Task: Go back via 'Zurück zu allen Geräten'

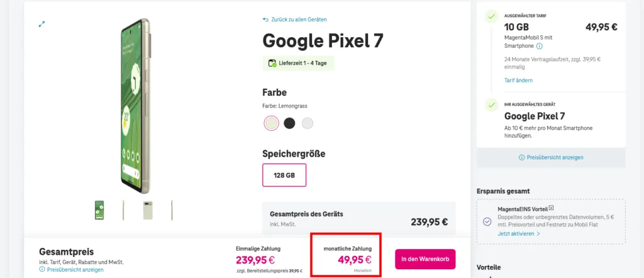Action: tap(299, 19)
